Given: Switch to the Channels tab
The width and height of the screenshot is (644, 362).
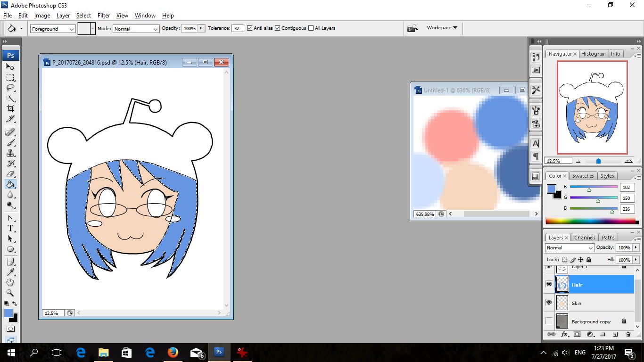Looking at the screenshot, I should pos(585,238).
